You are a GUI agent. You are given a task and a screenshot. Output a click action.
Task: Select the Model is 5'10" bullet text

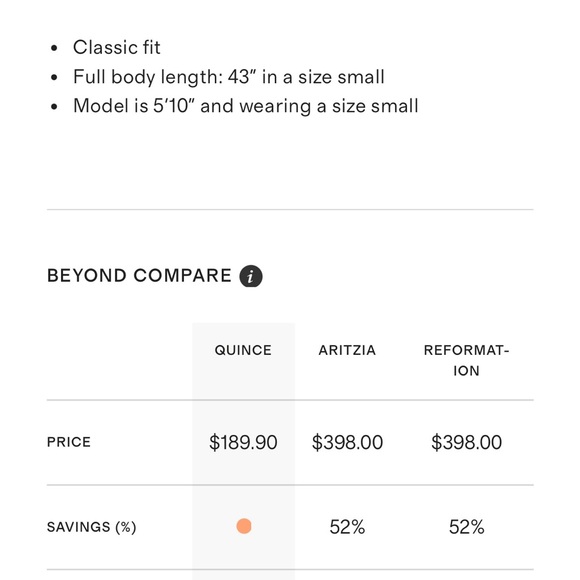pyautogui.click(x=246, y=106)
